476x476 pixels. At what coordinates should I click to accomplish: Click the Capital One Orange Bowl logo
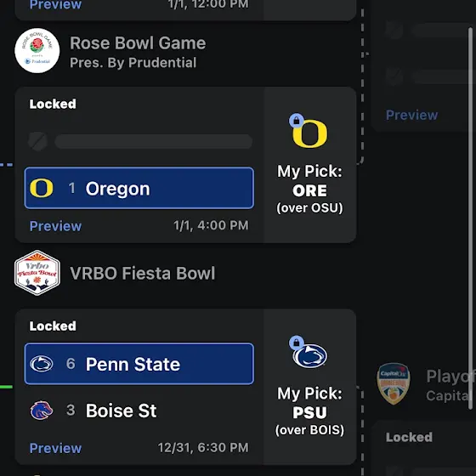point(393,384)
